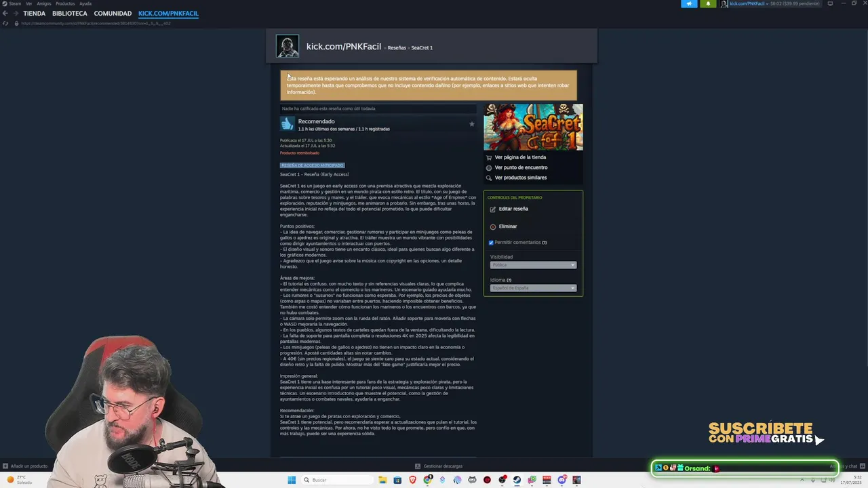Click Ver productos similares
The image size is (868, 488).
coord(521,178)
